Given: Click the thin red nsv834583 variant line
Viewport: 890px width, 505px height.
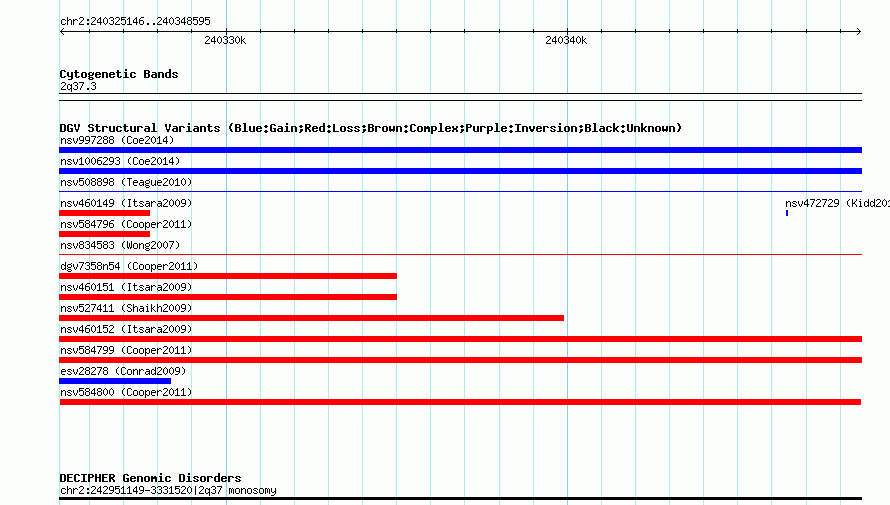Looking at the screenshot, I should point(460,255).
